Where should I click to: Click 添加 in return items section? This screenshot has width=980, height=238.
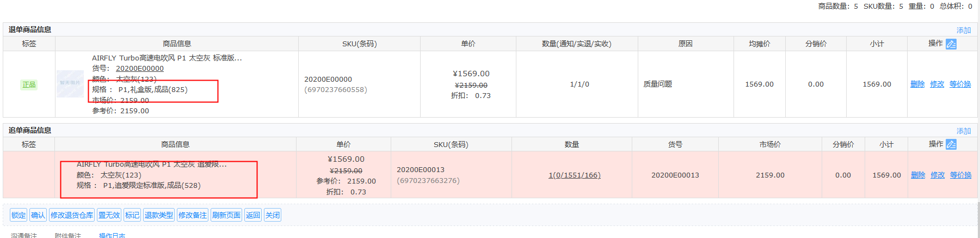[x=964, y=30]
